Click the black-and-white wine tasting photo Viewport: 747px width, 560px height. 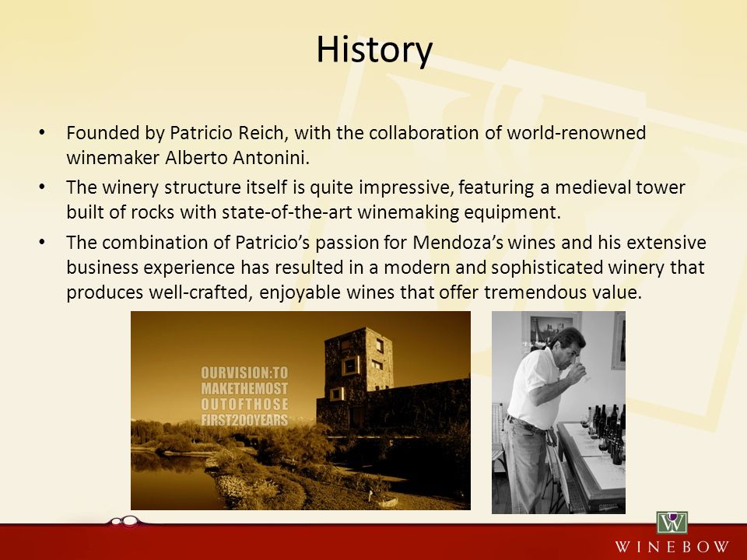click(559, 412)
